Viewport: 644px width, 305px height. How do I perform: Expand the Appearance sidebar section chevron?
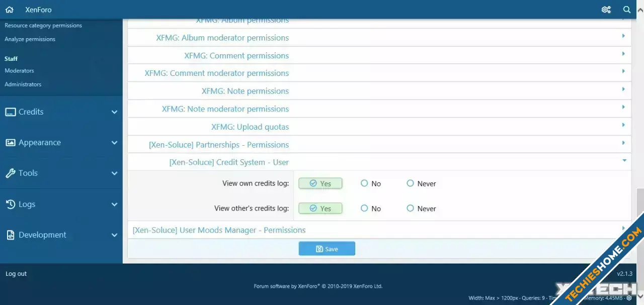tap(114, 143)
